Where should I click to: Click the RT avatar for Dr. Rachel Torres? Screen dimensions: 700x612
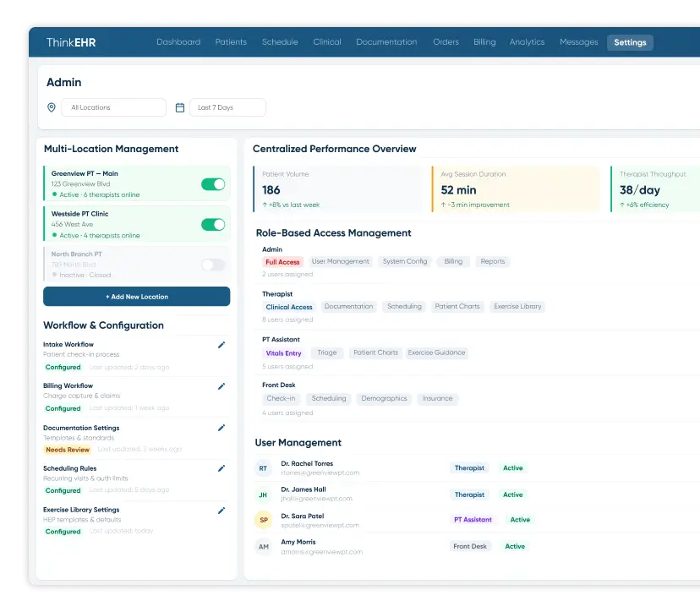[x=263, y=468]
